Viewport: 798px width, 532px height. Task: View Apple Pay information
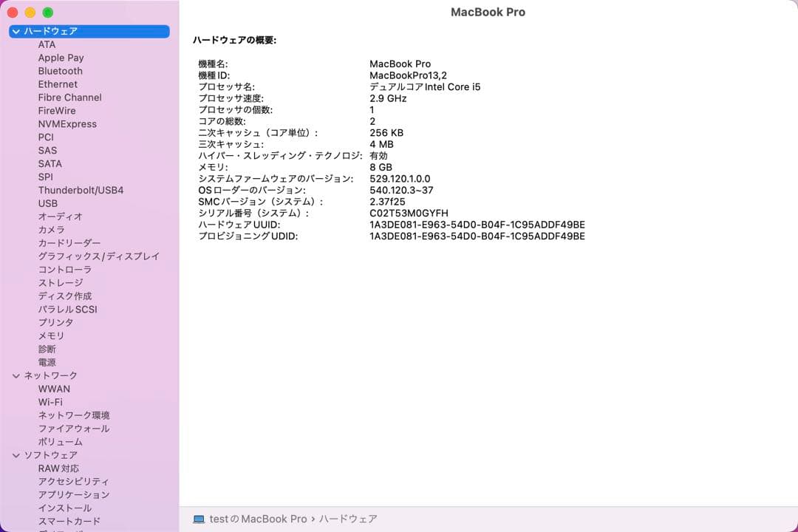pyautogui.click(x=61, y=58)
